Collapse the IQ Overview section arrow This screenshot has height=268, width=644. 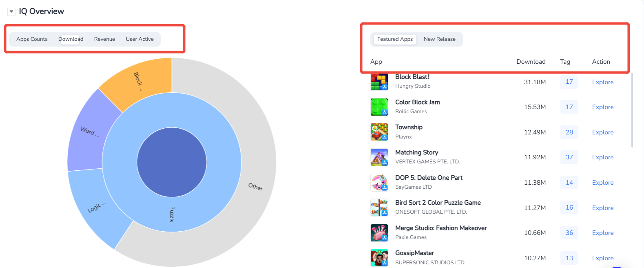tap(11, 11)
